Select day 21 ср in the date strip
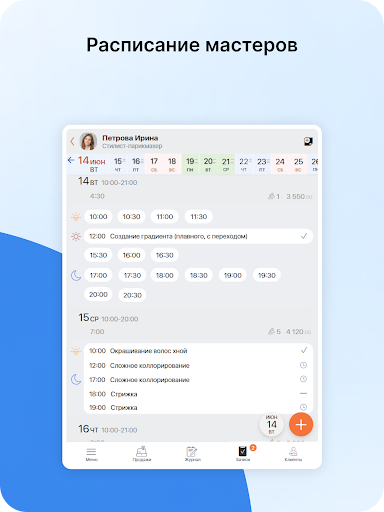384x512 pixels. (x=226, y=164)
